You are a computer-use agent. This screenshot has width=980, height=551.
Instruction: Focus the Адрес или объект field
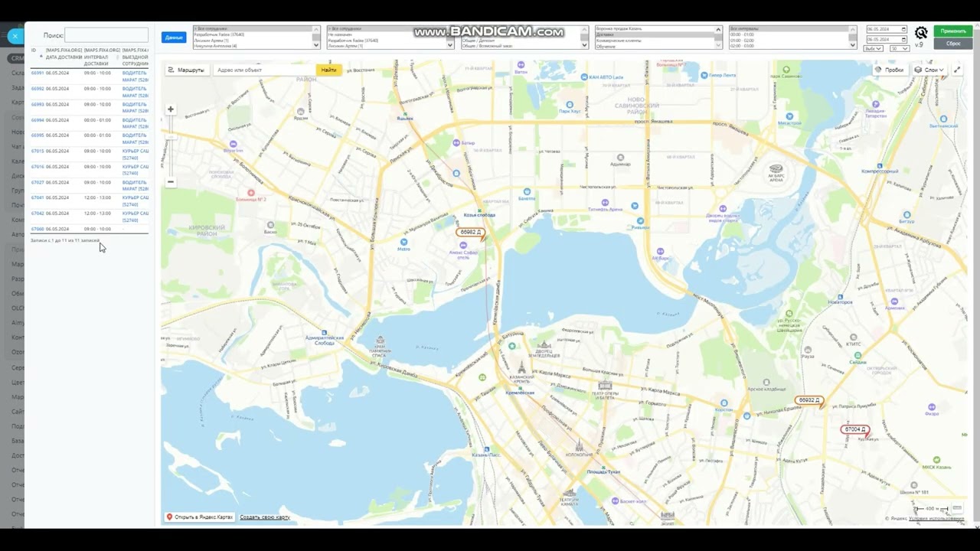point(264,70)
